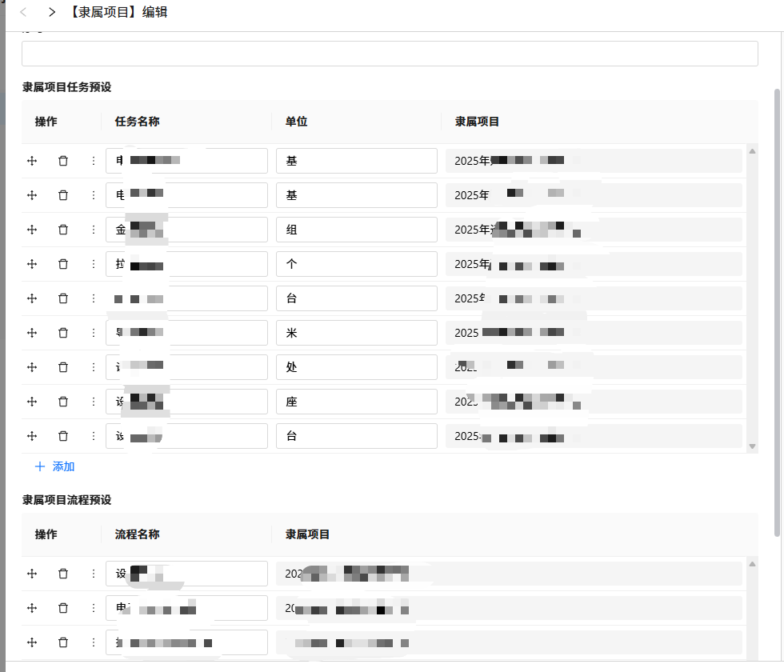Open the three-dot menu for the 组 unit row

93,230
